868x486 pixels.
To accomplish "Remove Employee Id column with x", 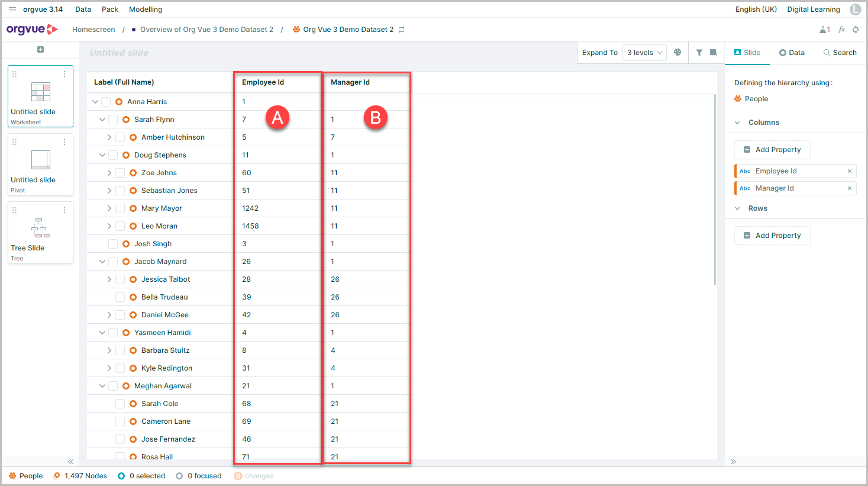I will tap(850, 171).
